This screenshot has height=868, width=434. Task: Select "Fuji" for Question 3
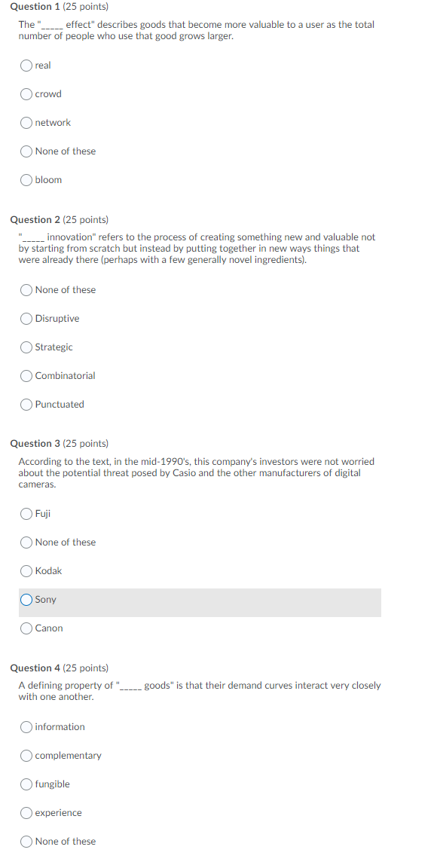coord(26,513)
